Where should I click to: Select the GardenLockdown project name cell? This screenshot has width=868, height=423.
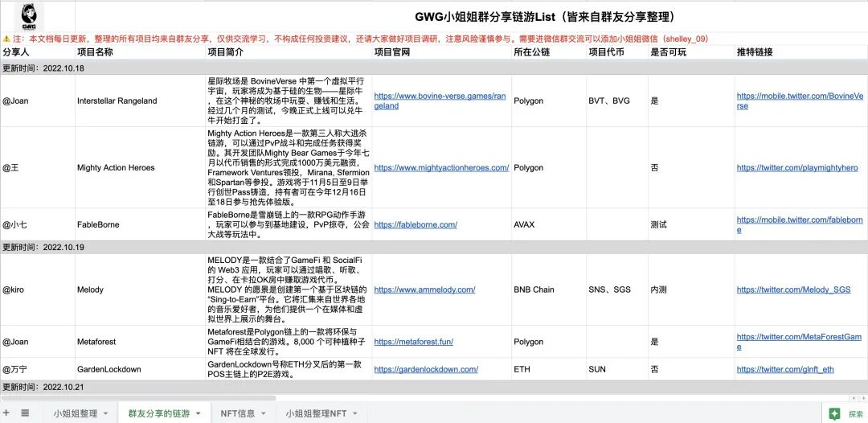pos(140,369)
